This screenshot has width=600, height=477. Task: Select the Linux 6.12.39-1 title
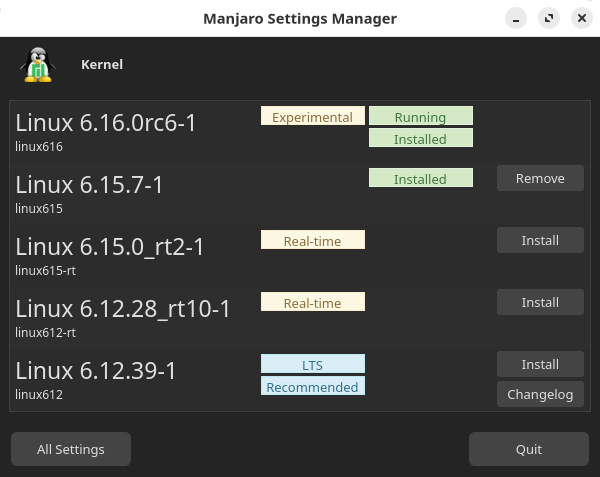pyautogui.click(x=96, y=371)
